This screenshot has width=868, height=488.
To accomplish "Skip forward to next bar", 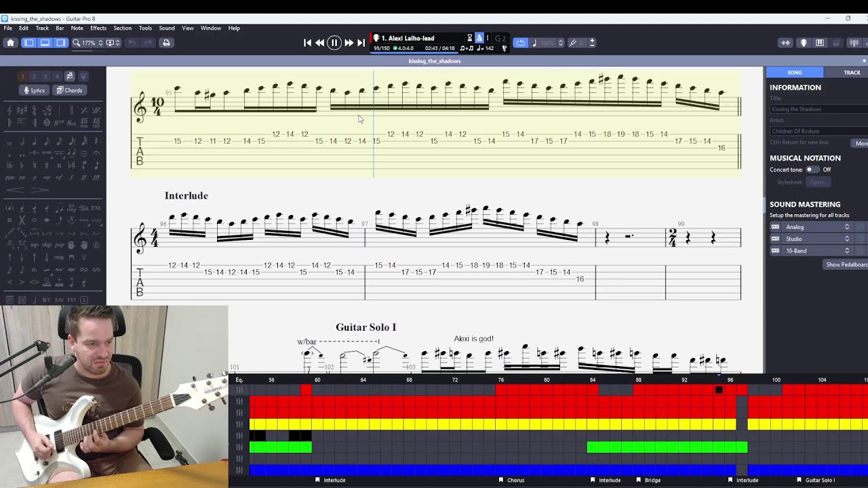I will [349, 43].
